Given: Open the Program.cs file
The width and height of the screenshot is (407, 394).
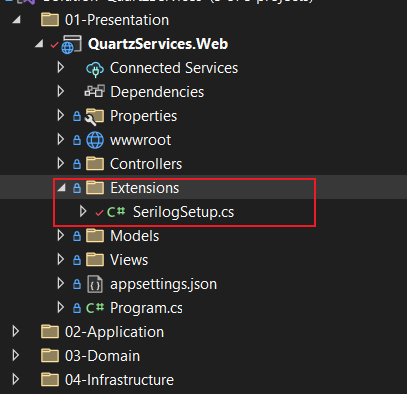Looking at the screenshot, I should [x=146, y=308].
